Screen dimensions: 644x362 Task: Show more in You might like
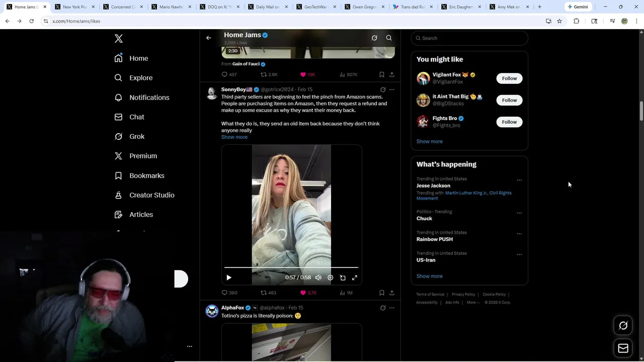pos(430,141)
